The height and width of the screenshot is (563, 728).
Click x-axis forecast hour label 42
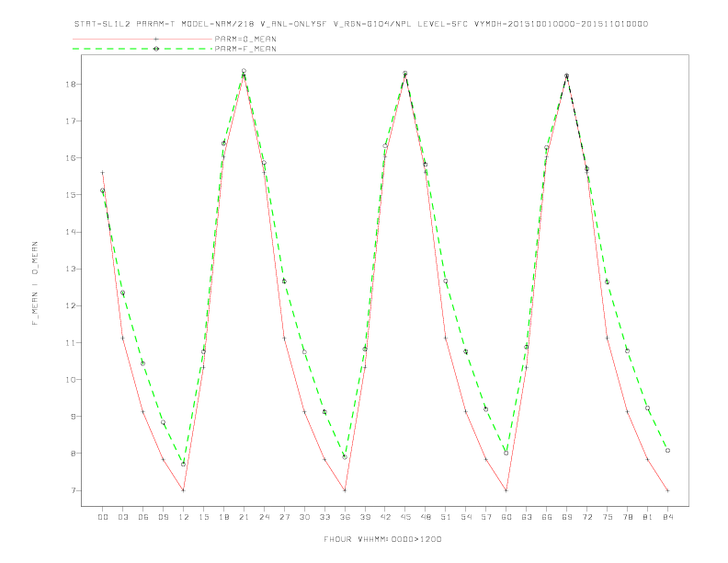pos(385,517)
